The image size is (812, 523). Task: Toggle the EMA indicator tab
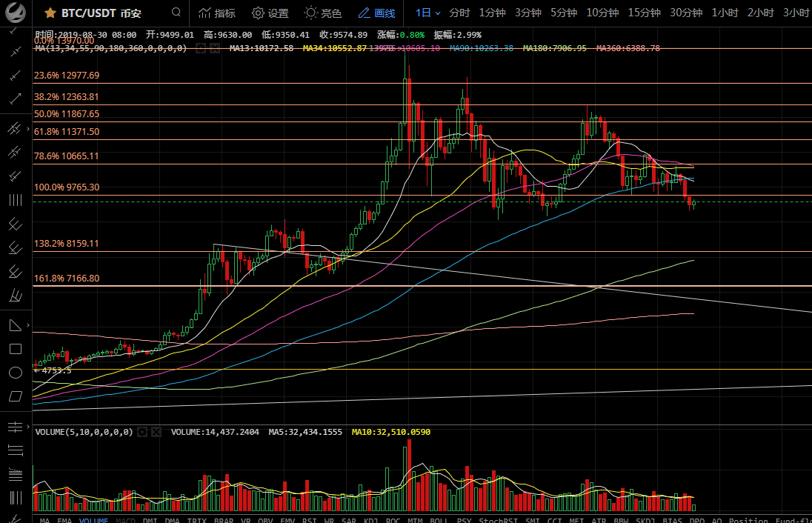pos(64,520)
